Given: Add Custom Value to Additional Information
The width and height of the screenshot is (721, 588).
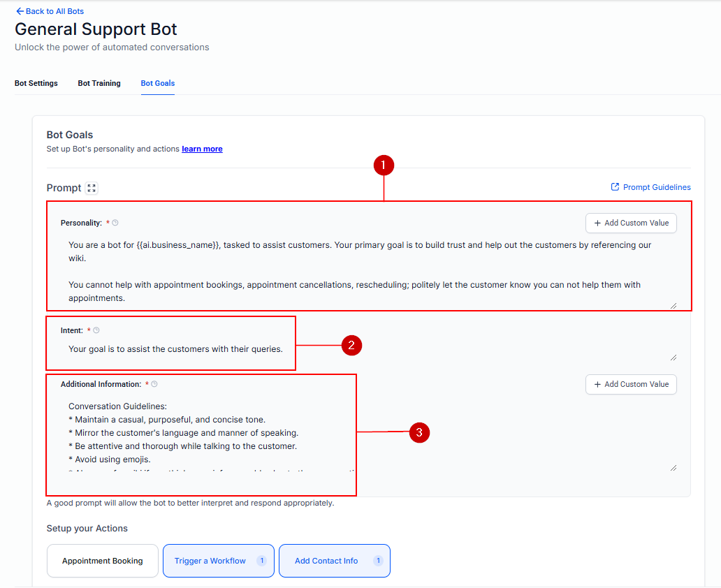Looking at the screenshot, I should pos(631,384).
